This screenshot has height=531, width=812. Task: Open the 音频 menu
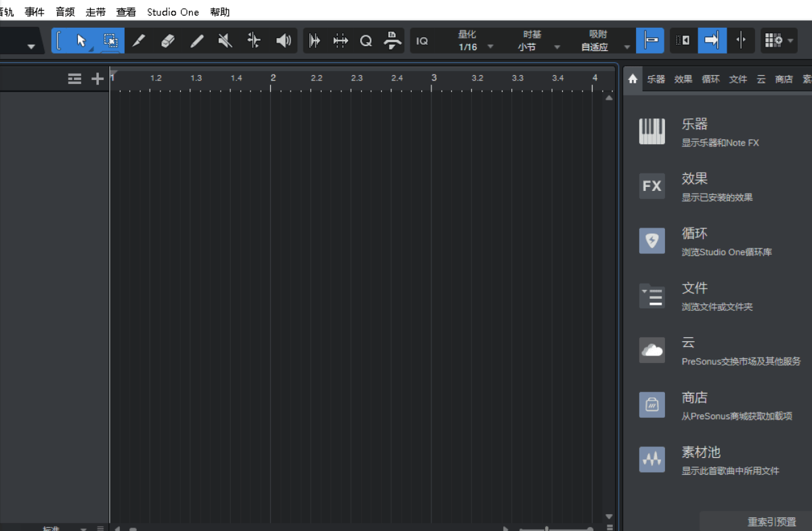[x=65, y=12]
